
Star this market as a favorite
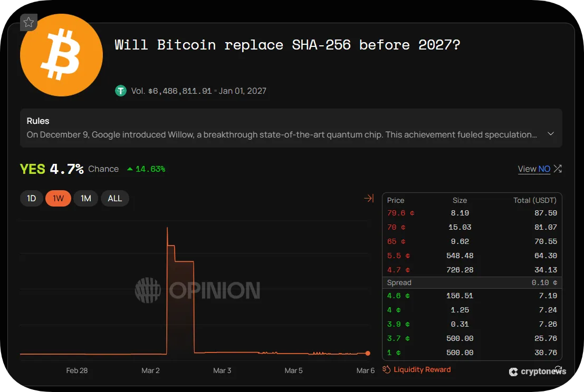28,22
